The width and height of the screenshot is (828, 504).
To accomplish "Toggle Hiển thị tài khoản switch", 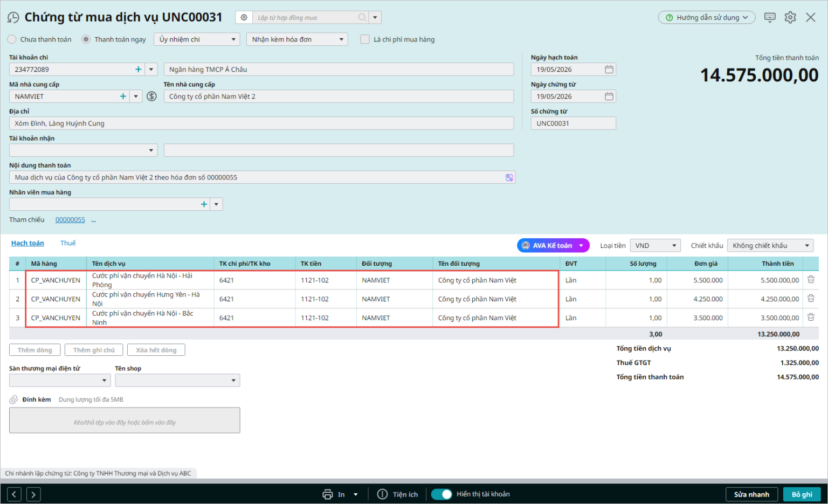I will (x=441, y=494).
